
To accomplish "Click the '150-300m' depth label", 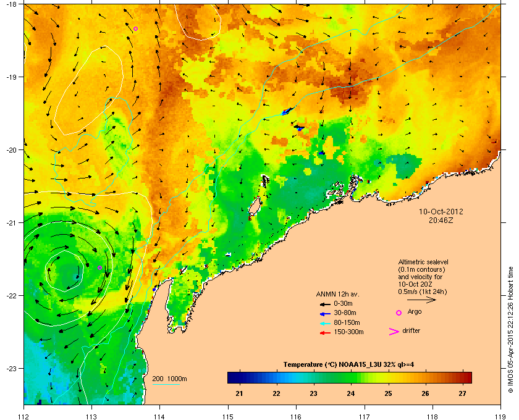I will [348, 332].
